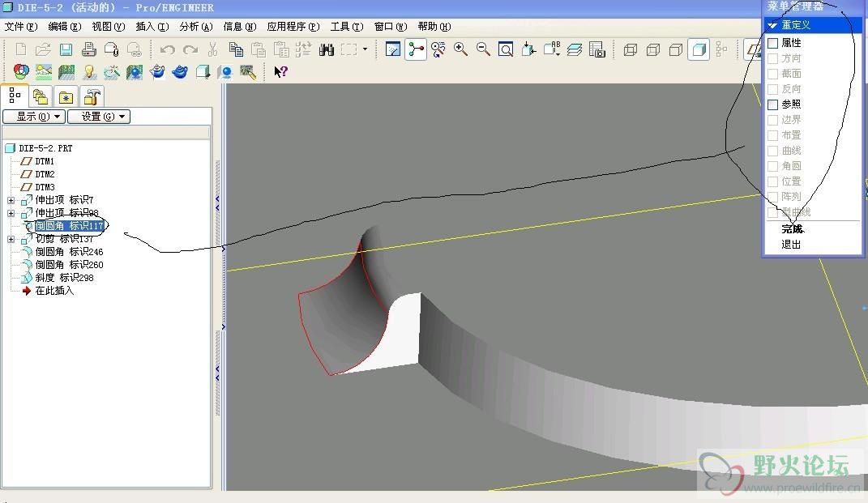Screen dimensions: 868x503
Task: Switch to the Favorites folder tab
Action: coord(66,97)
